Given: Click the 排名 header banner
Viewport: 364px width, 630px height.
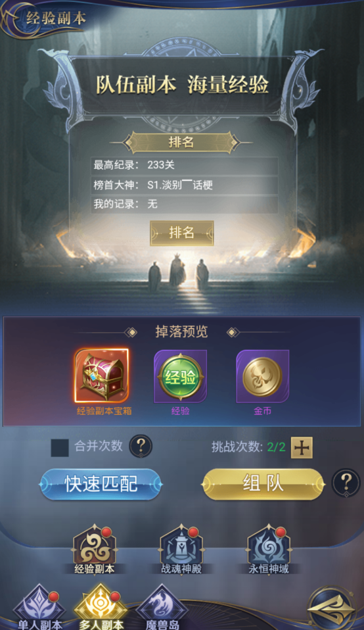Looking at the screenshot, I should coord(181,142).
